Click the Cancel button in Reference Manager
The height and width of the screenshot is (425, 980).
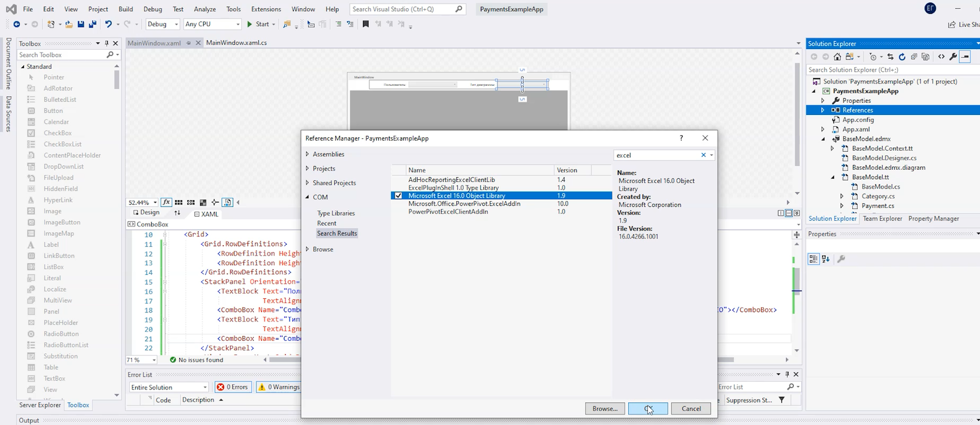(691, 409)
